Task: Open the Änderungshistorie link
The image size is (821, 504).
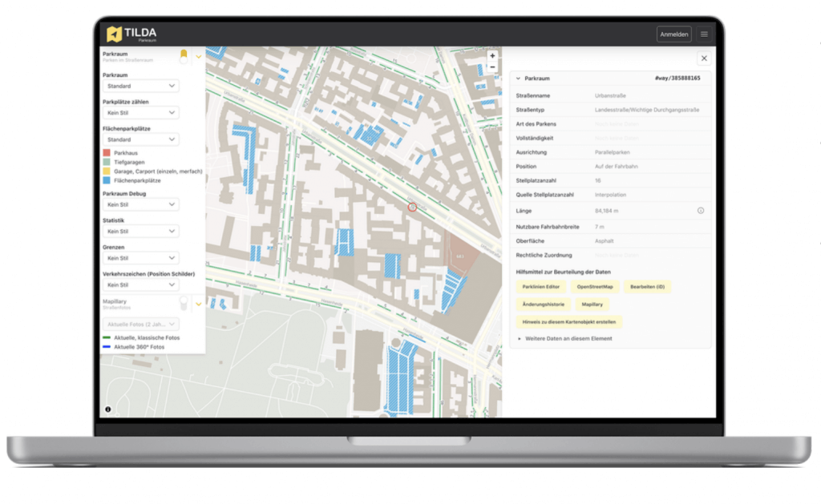Action: tap(544, 304)
